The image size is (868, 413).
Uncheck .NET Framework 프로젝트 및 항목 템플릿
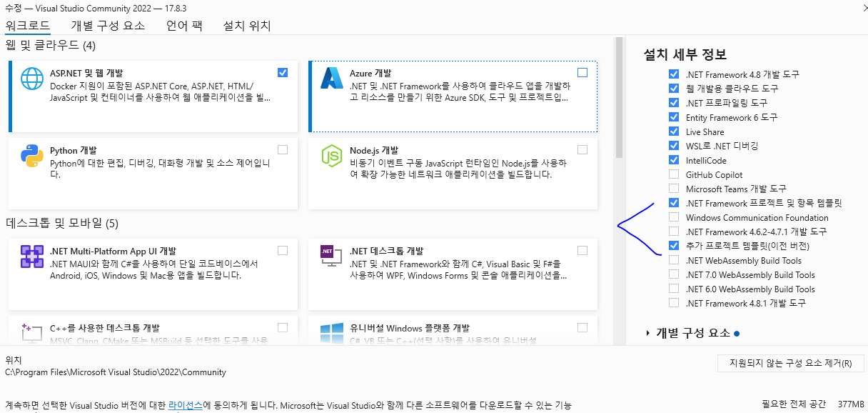coord(674,203)
